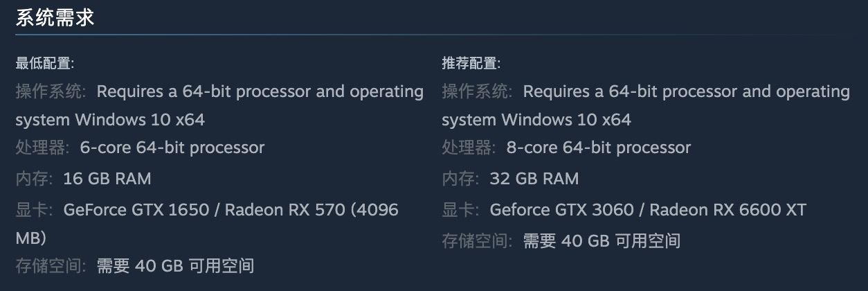Select the 推荐配置 heading
Viewport: 868px width, 291px height.
471,64
